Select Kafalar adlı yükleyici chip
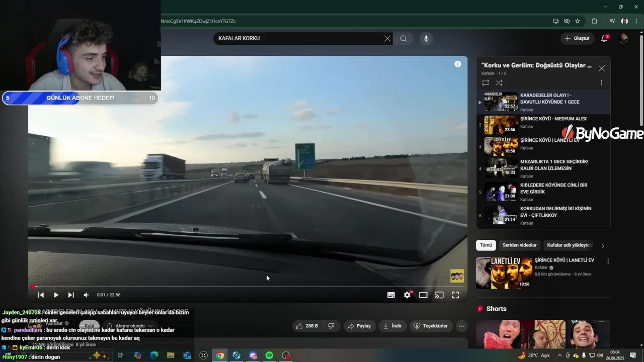Viewport: 644px width, 362px height. [570, 245]
